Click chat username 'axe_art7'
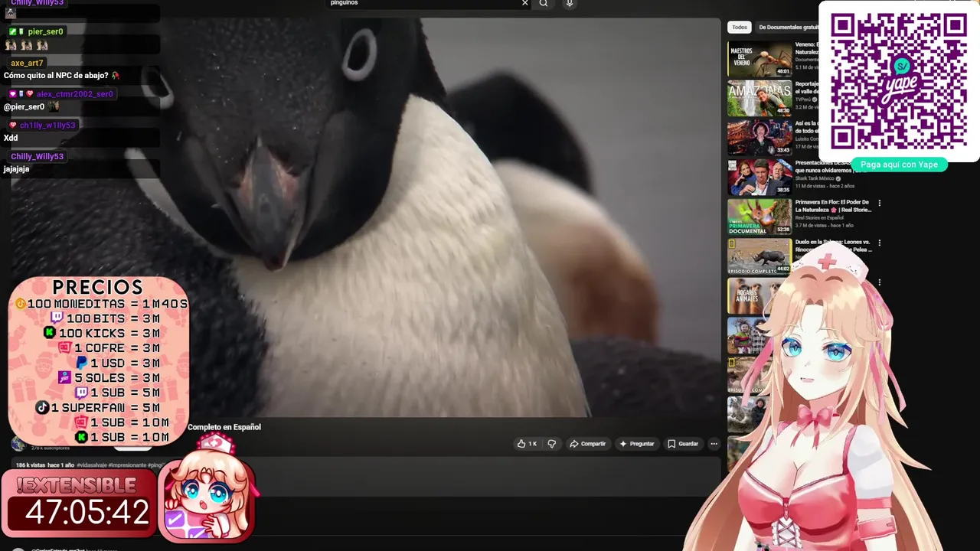This screenshot has width=980, height=551. (27, 63)
